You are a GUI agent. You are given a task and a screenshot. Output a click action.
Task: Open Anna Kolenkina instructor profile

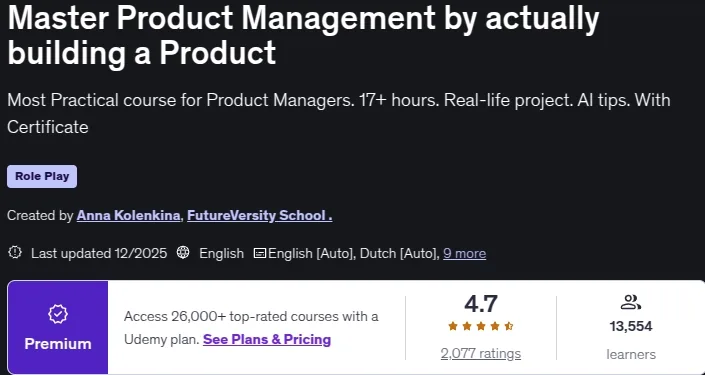(128, 216)
